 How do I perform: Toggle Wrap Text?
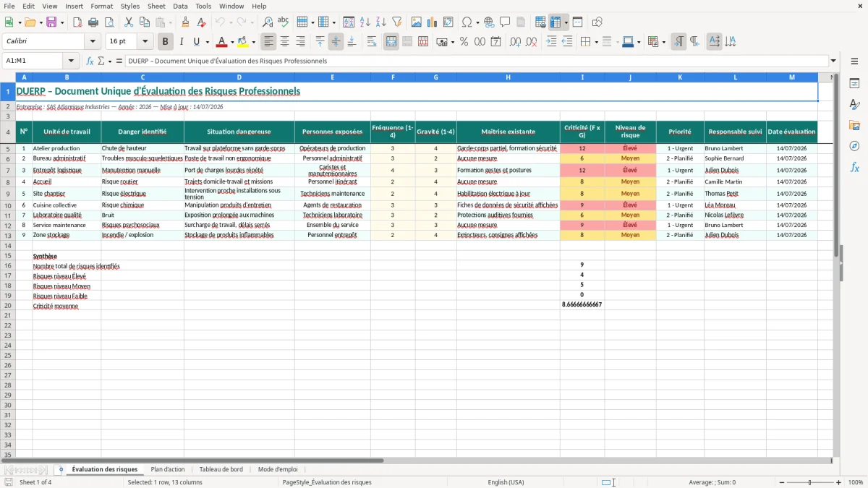(371, 42)
